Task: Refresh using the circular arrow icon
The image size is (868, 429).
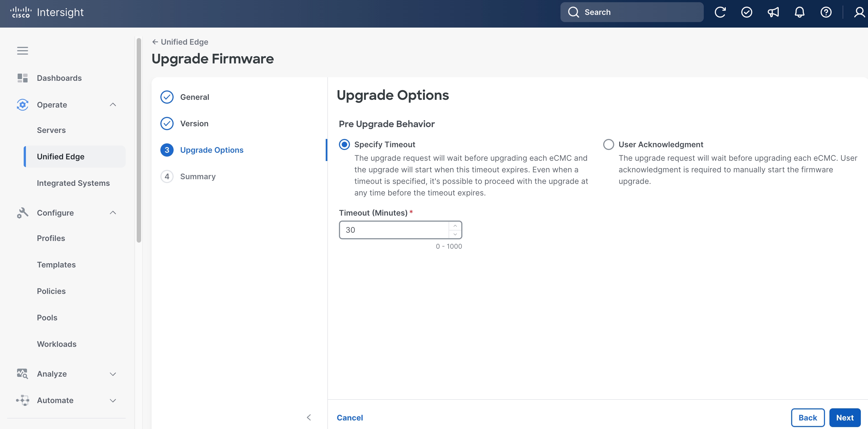Action: click(720, 12)
